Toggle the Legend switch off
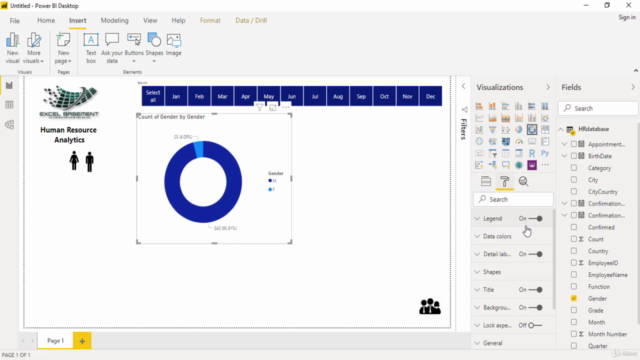The image size is (640, 360). click(535, 218)
